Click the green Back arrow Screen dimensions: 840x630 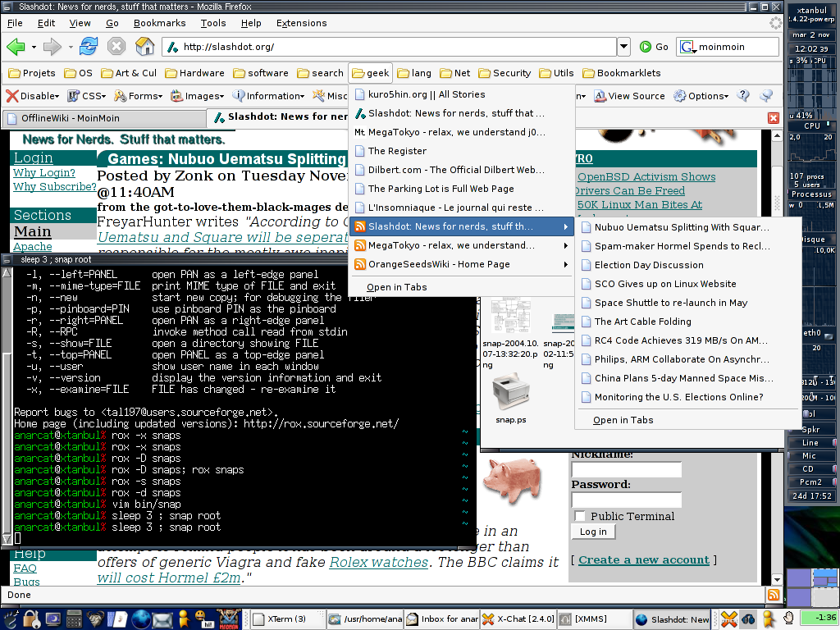click(15, 47)
